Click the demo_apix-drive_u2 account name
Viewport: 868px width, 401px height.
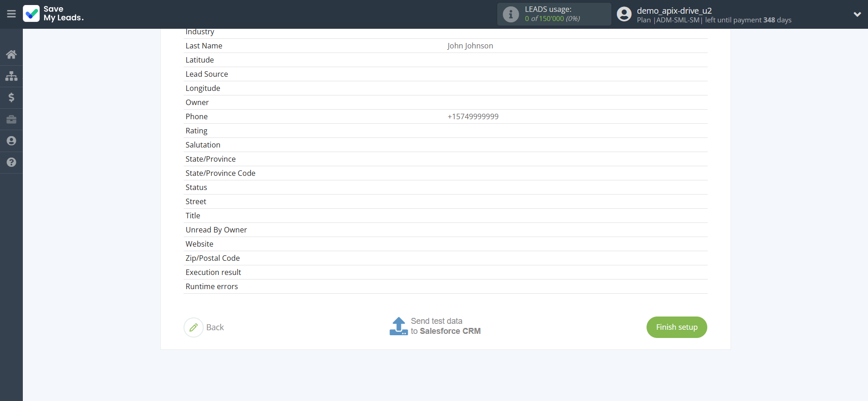point(674,11)
